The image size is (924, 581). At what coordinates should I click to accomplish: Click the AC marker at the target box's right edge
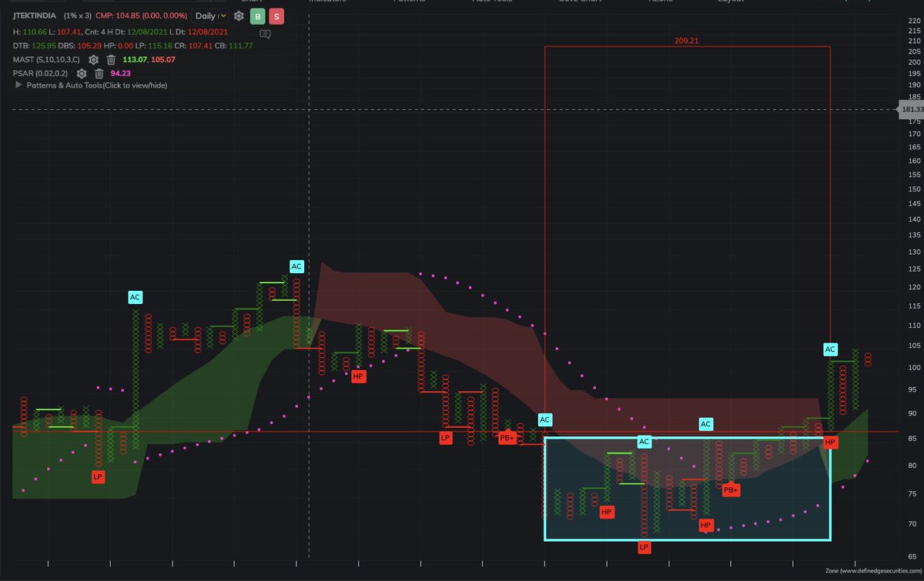(x=830, y=349)
